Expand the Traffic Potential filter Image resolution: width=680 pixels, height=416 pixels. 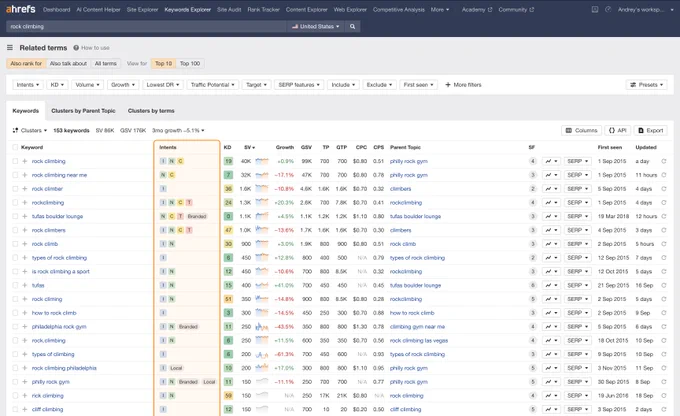click(212, 85)
